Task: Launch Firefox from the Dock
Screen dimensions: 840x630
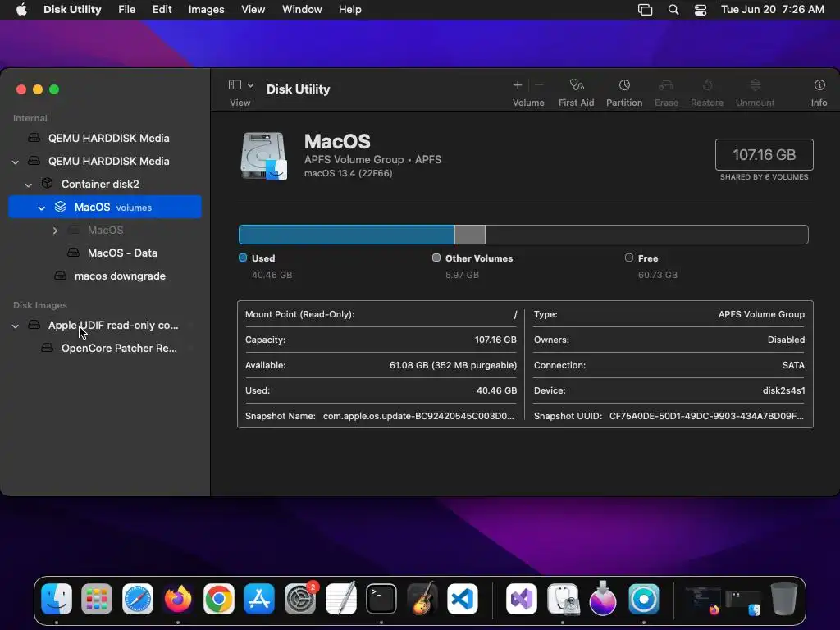Action: tap(178, 598)
